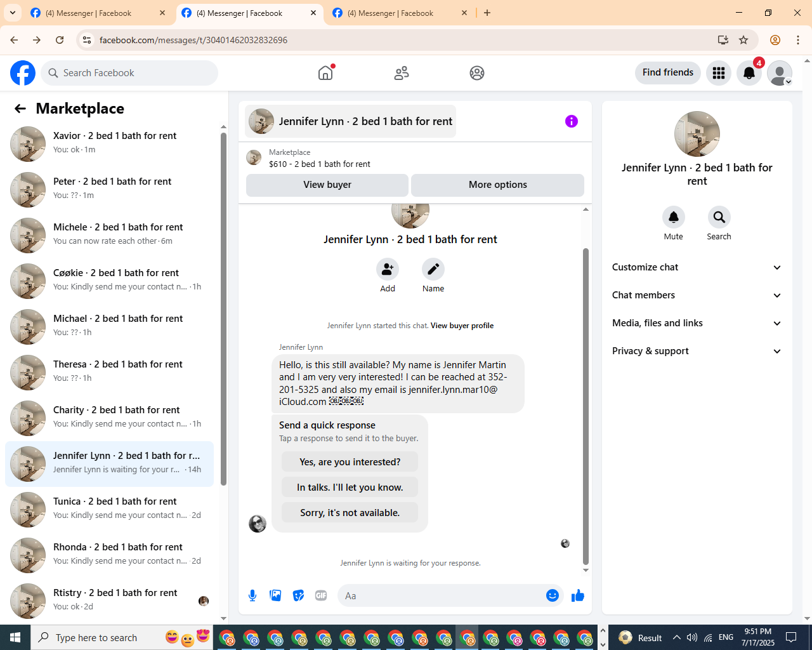
Task: Send quick response 'Sorry, it's not available.'
Action: click(350, 513)
